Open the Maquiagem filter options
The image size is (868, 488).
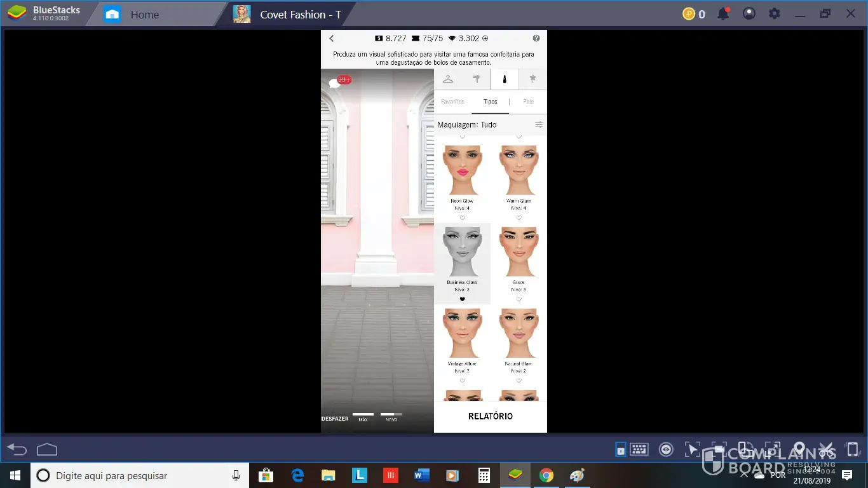539,125
